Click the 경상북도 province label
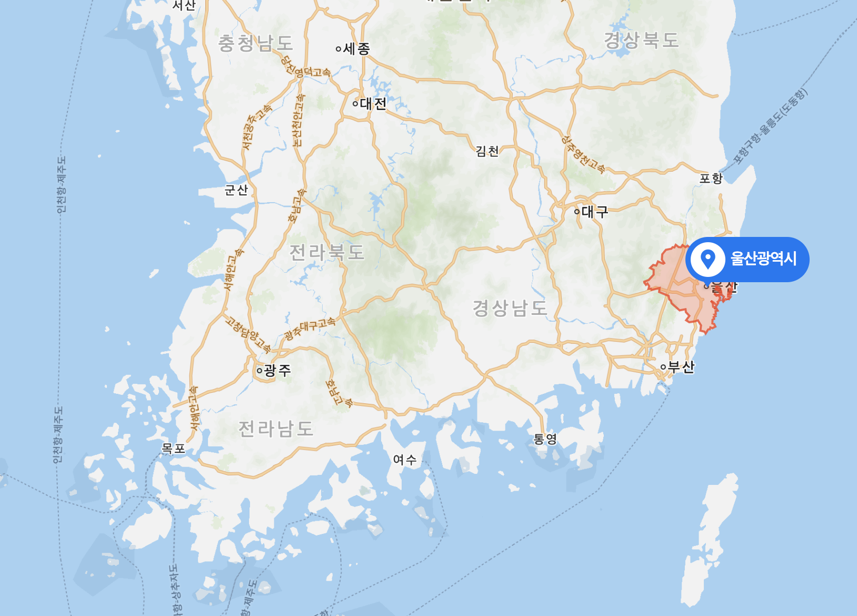 click(641, 40)
